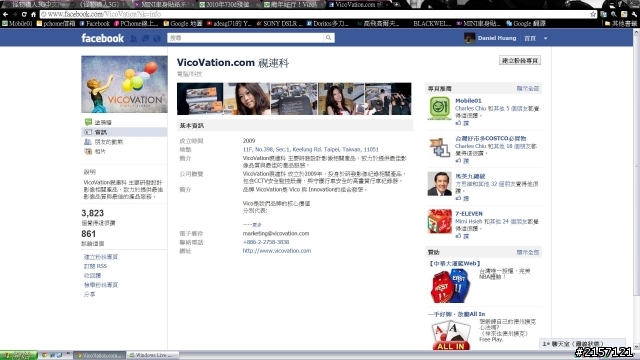This screenshot has height=360, width=640.
Task: Open the Mobile01 page name link
Action: pyautogui.click(x=468, y=100)
